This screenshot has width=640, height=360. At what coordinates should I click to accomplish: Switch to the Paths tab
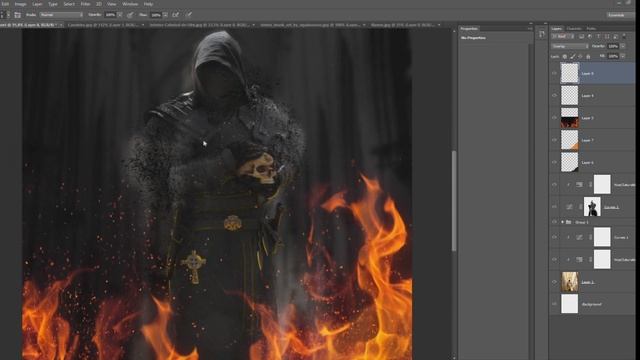(591, 29)
